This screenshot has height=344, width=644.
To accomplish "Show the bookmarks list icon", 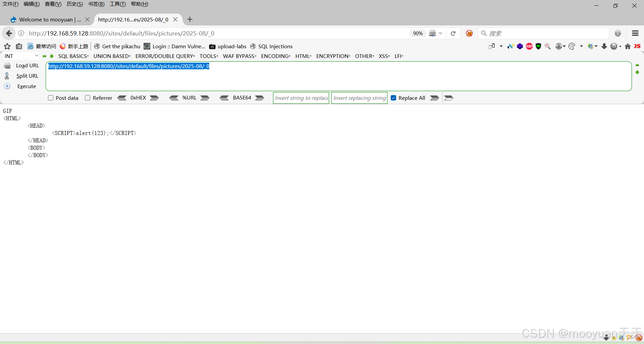I will [x=19, y=46].
